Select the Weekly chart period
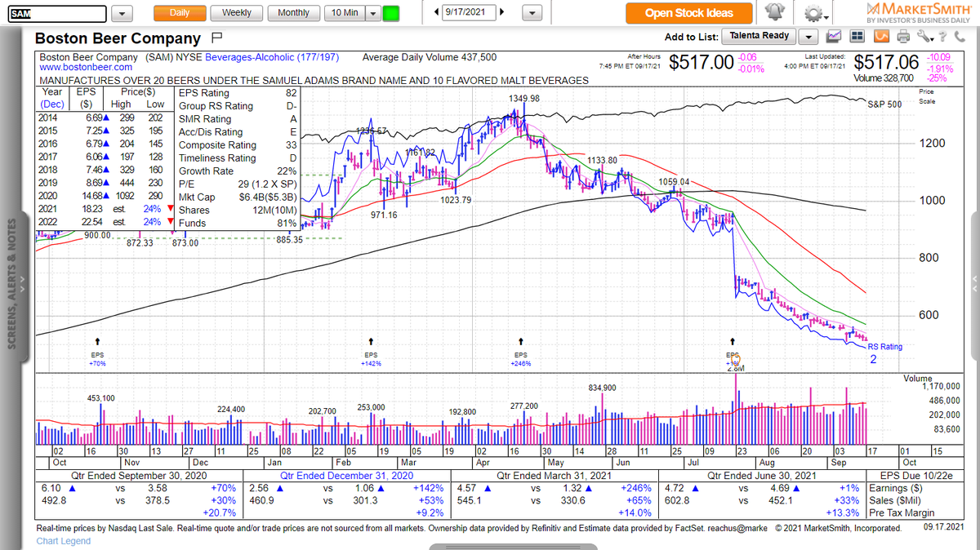980x550 pixels. (237, 13)
